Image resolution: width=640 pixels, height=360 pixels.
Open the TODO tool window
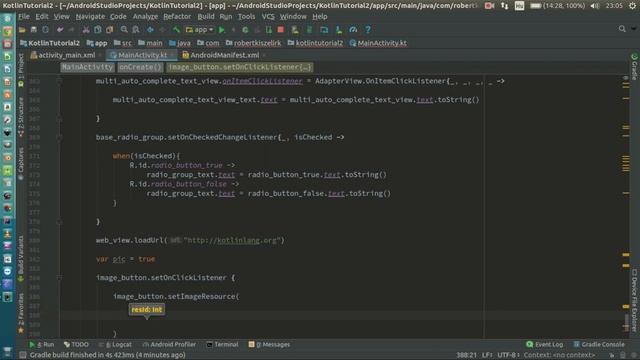(x=76, y=344)
